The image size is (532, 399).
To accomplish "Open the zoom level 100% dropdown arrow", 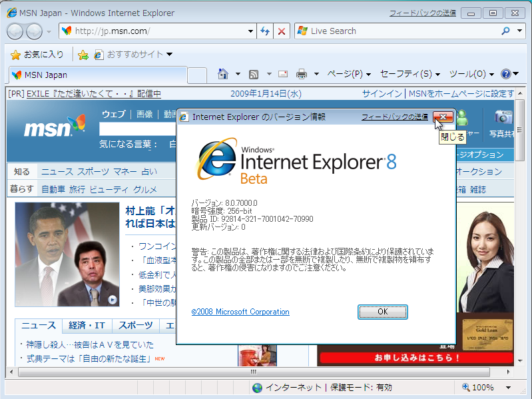I will pyautogui.click(x=508, y=388).
